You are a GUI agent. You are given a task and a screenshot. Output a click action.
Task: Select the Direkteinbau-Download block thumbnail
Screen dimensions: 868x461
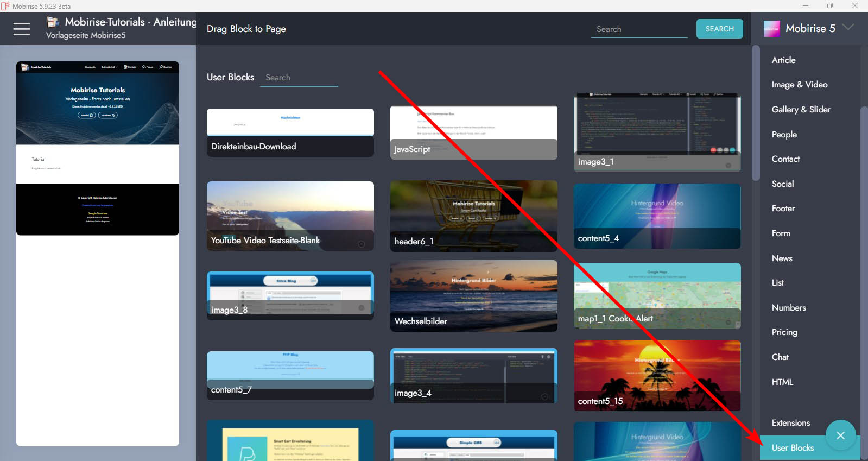coord(290,132)
